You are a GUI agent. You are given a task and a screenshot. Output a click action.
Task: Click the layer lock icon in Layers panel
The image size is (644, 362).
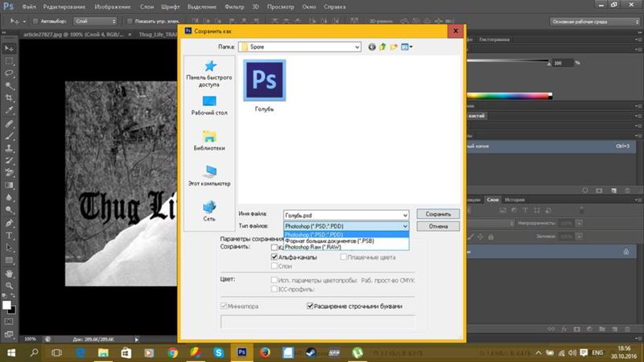[626, 252]
